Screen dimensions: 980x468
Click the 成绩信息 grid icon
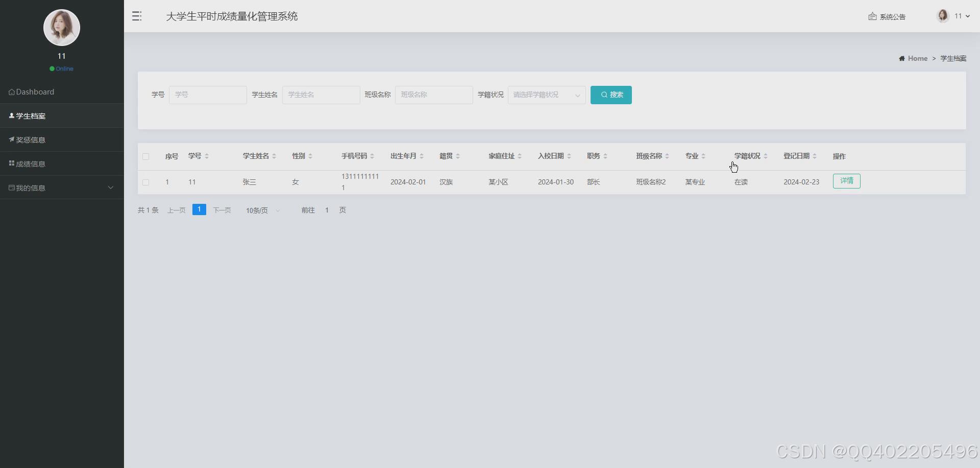click(x=11, y=163)
